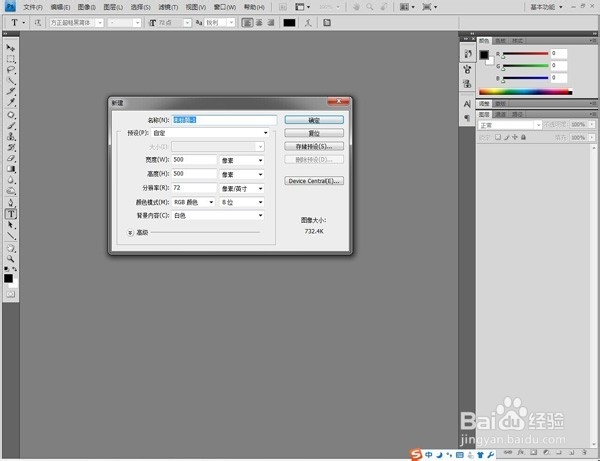Viewport: 600px width, 461px height.
Task: Select the Rectangular Marquee tool
Action: (x=10, y=59)
